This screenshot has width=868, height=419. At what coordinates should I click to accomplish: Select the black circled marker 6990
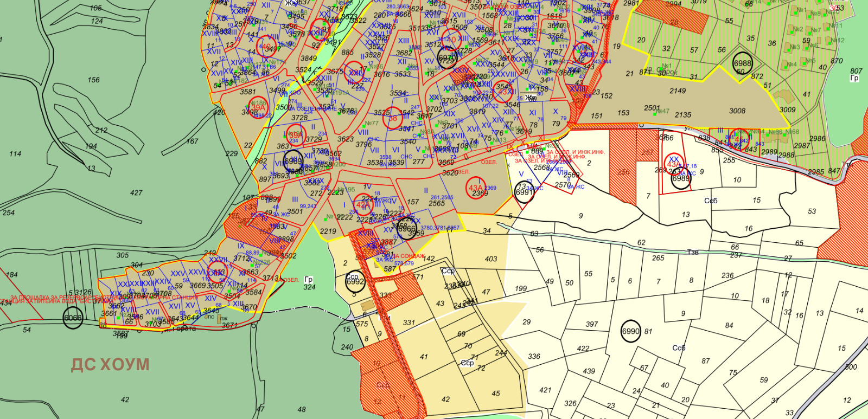[x=630, y=331]
